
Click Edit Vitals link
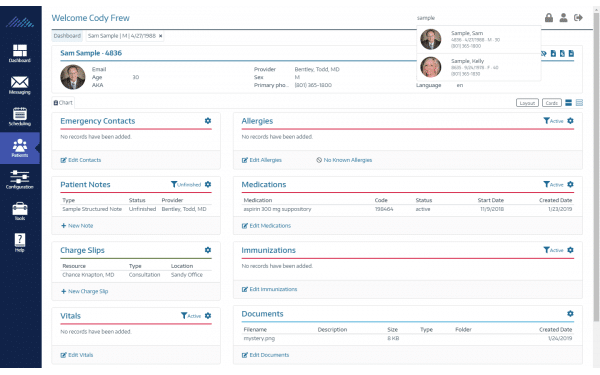77,355
